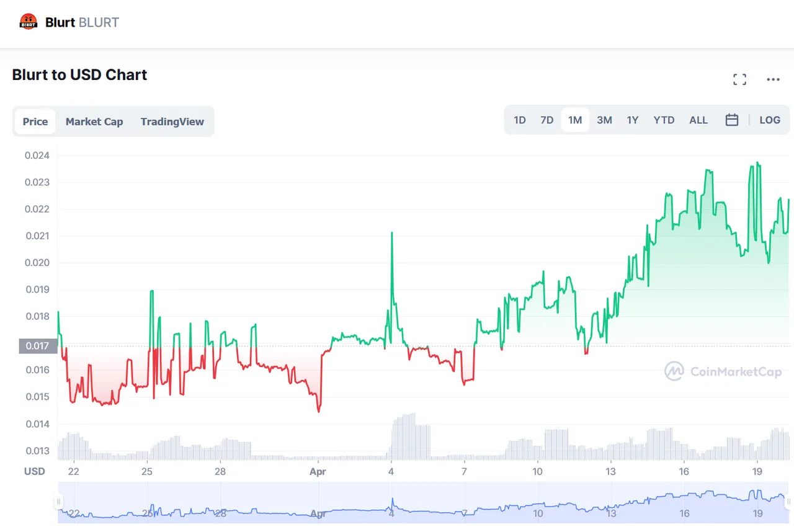Click the Blurt BLURT title text

[82, 23]
